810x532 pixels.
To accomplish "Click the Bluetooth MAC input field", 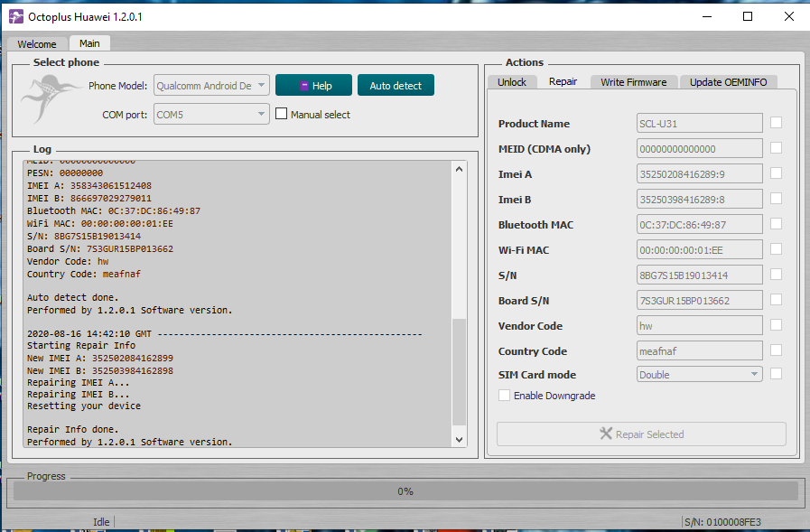I will pyautogui.click(x=700, y=225).
